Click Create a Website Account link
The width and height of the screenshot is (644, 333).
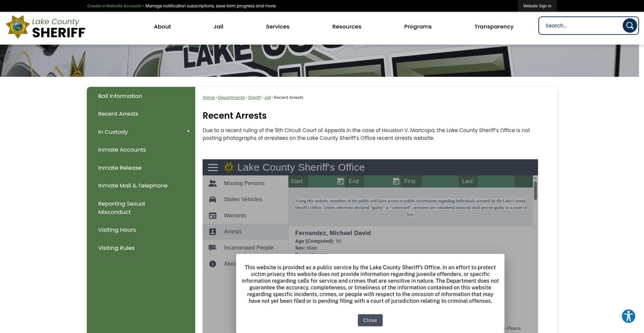point(114,6)
